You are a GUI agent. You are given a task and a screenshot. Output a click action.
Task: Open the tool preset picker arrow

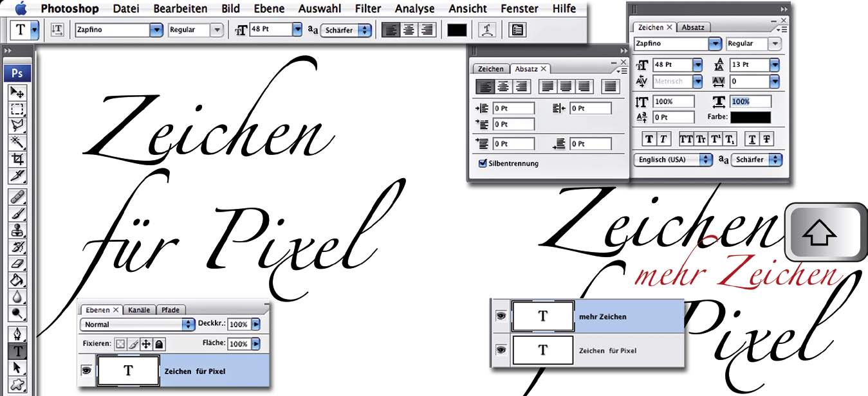(34, 30)
